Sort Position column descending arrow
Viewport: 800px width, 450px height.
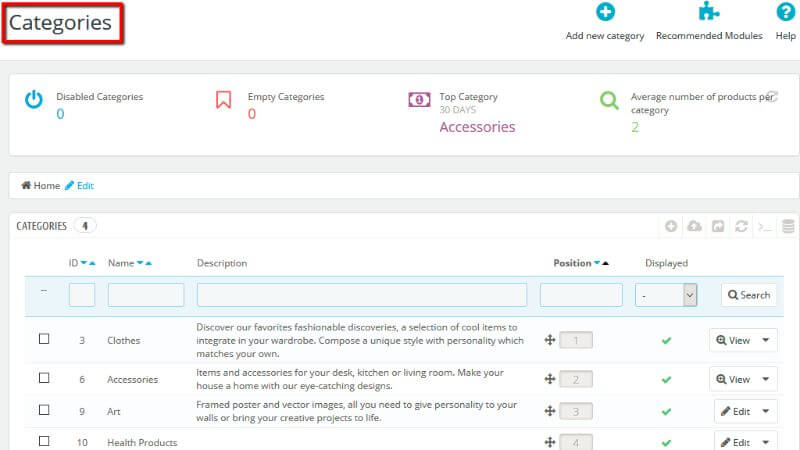point(596,263)
